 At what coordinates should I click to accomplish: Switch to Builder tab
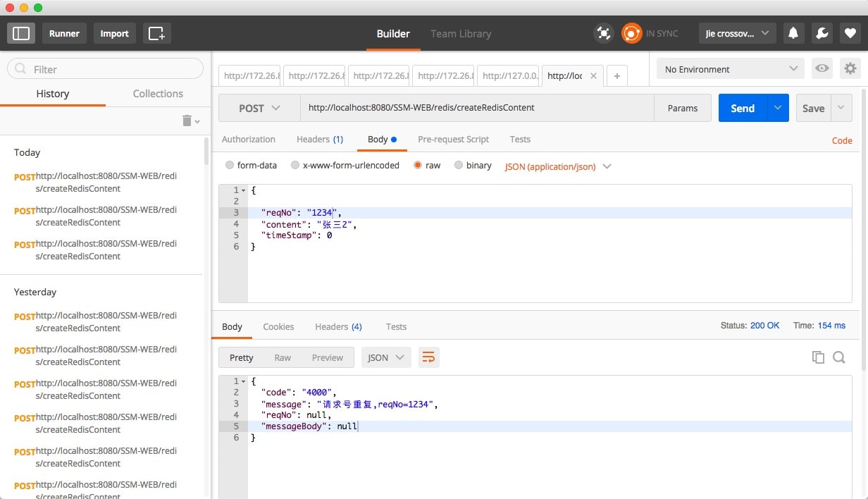[393, 33]
